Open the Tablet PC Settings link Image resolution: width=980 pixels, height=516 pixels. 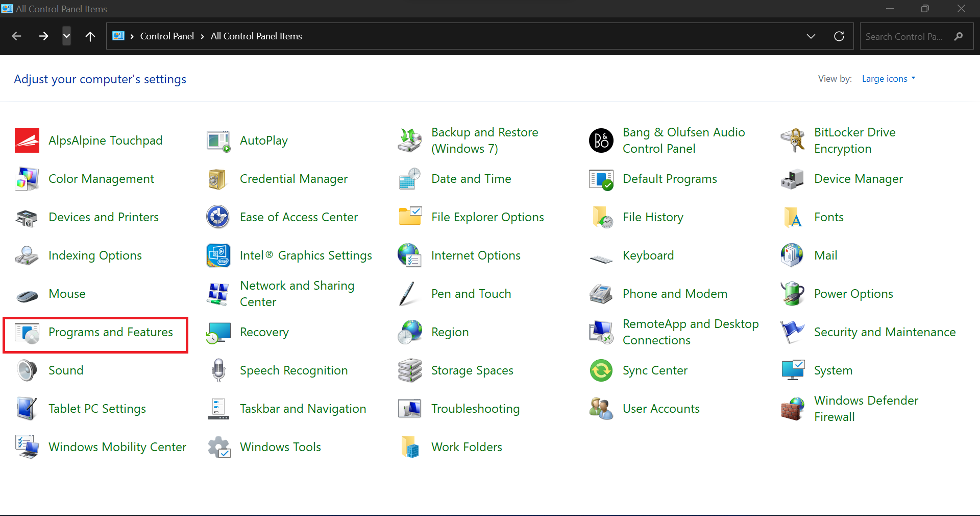[x=97, y=409]
